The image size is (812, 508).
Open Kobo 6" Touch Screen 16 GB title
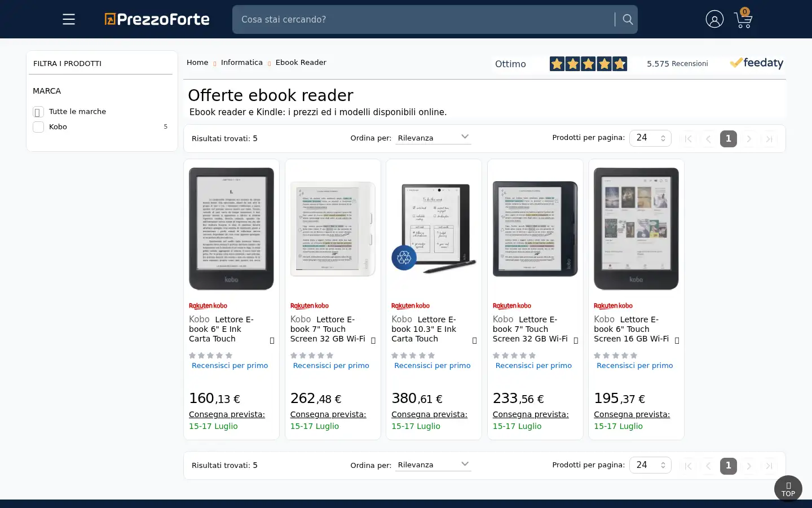pyautogui.click(x=631, y=329)
